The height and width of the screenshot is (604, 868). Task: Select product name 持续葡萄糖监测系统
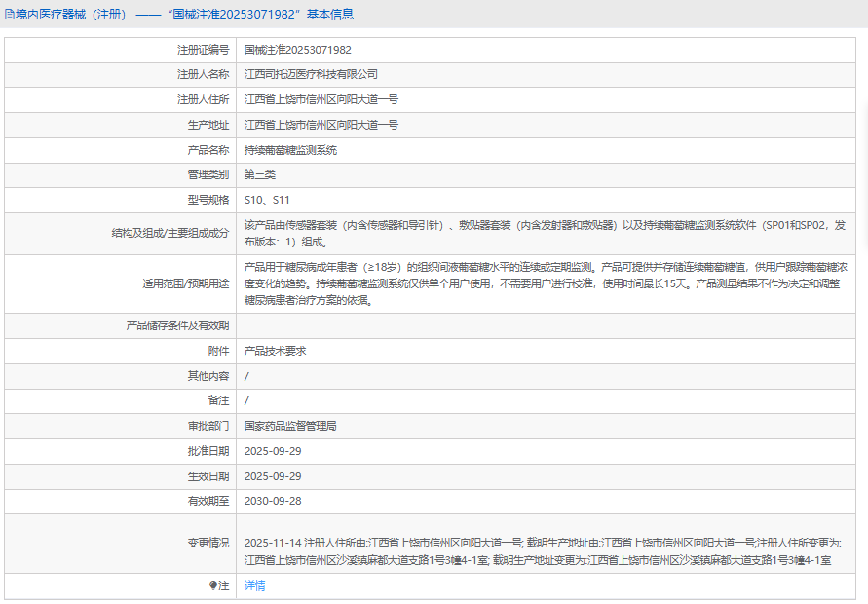[x=290, y=150]
